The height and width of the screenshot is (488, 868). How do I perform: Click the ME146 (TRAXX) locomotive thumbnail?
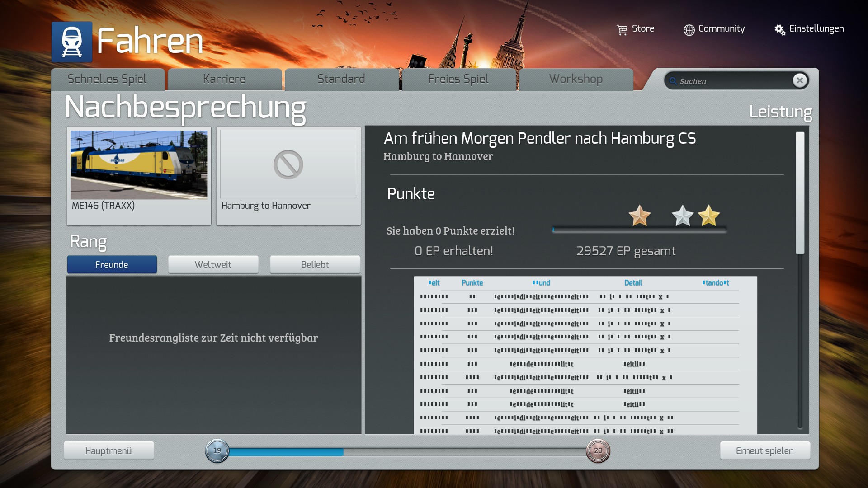pyautogui.click(x=139, y=165)
